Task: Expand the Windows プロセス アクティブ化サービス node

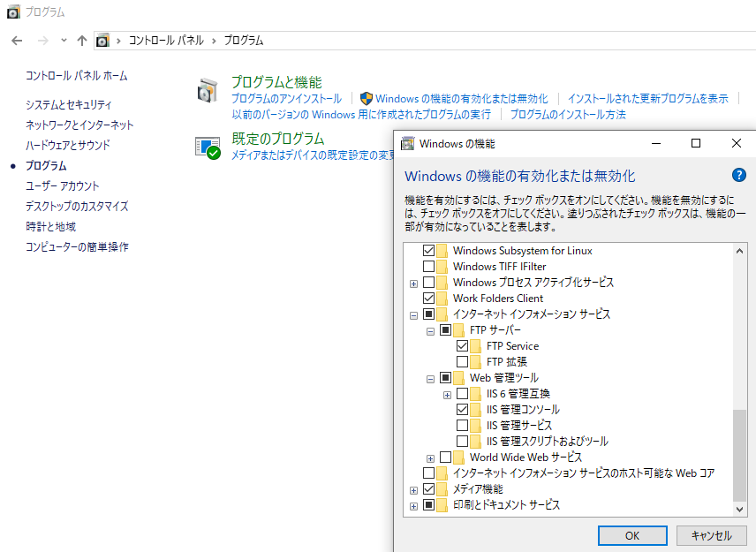Action: click(x=413, y=284)
